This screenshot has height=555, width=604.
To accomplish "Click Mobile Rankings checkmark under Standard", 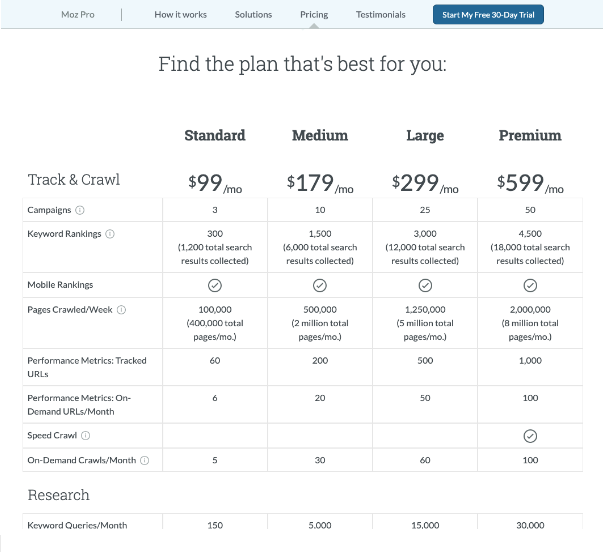I will tap(215, 286).
